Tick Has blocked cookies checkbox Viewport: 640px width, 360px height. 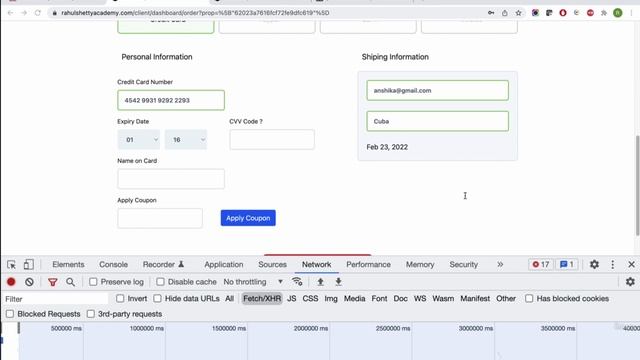[x=529, y=298]
